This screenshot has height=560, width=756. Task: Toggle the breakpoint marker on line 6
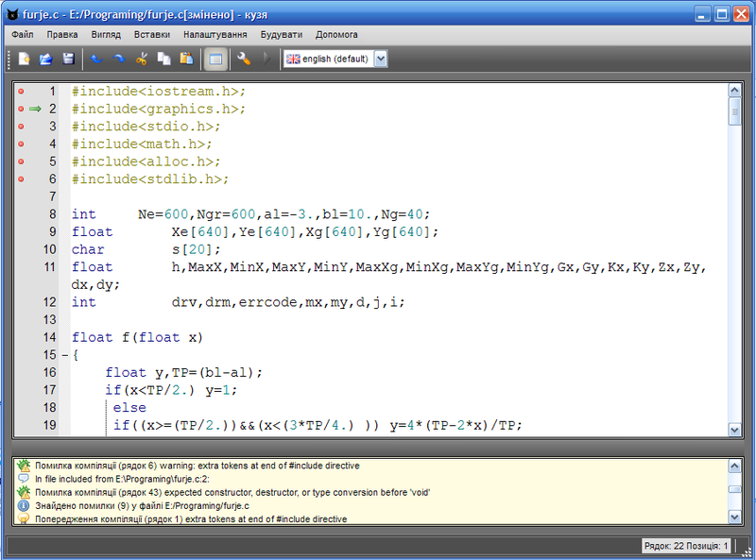pos(21,178)
